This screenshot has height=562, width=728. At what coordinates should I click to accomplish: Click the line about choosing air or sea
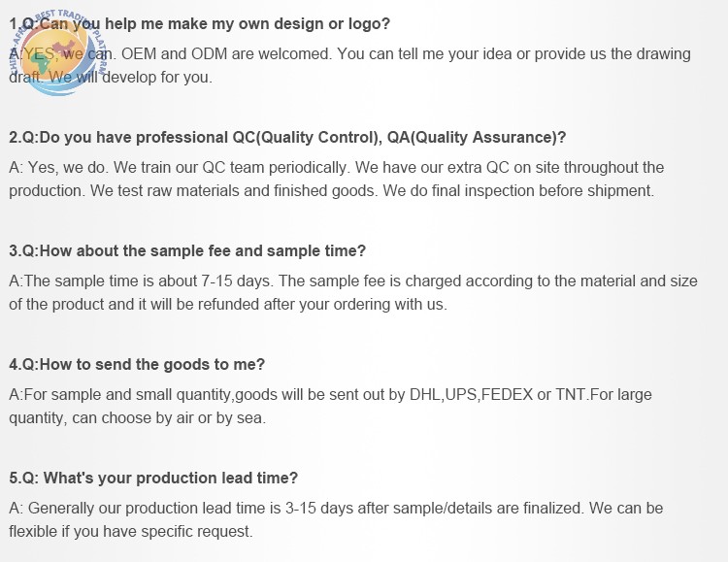[x=138, y=418]
